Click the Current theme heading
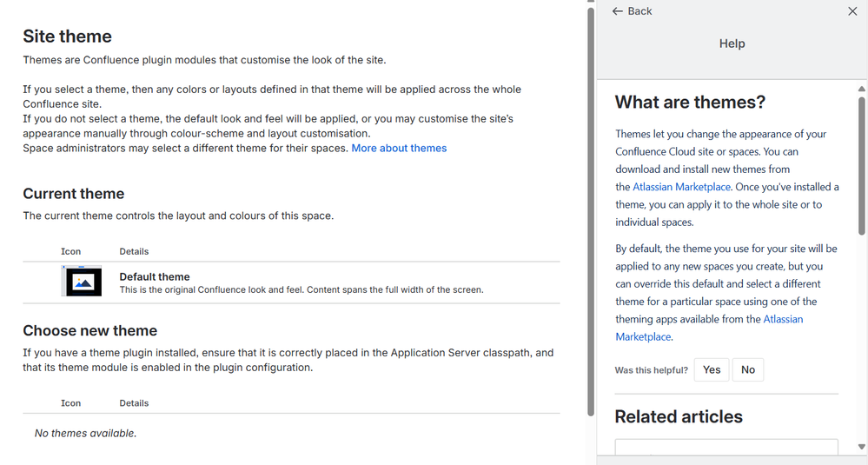The width and height of the screenshot is (868, 465). click(74, 194)
